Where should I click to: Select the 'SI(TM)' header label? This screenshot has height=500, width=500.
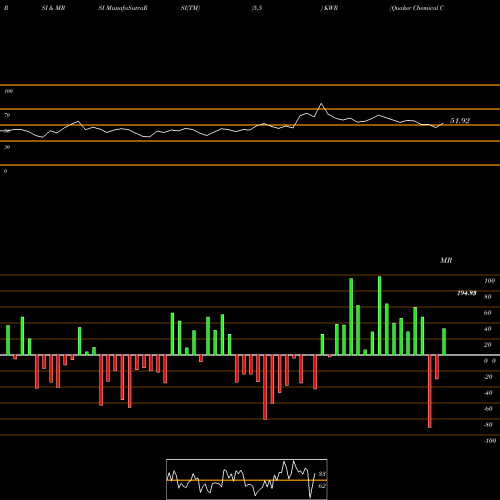click(190, 8)
